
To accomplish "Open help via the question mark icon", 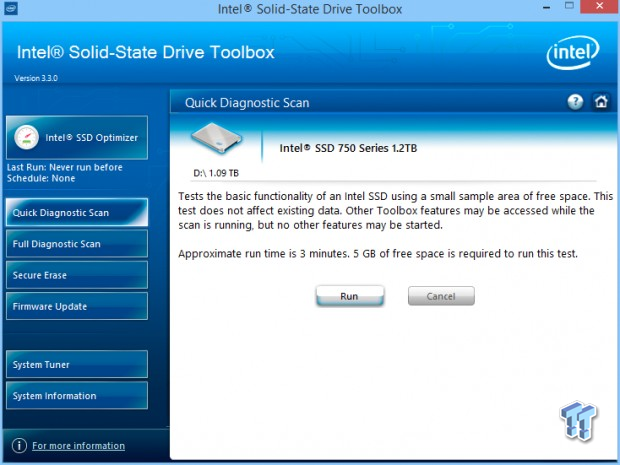I will [575, 102].
